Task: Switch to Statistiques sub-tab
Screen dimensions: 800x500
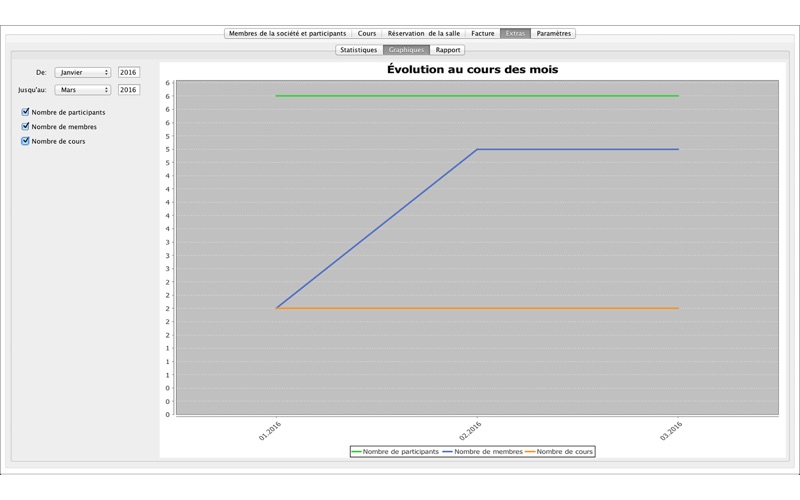Action: point(359,50)
